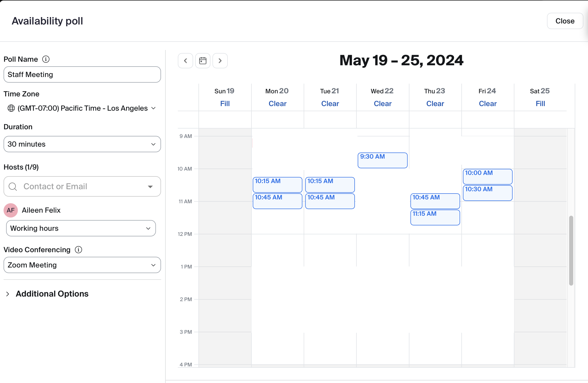This screenshot has width=588, height=383.
Task: Fill availability for Sun 19
Action: [x=225, y=104]
